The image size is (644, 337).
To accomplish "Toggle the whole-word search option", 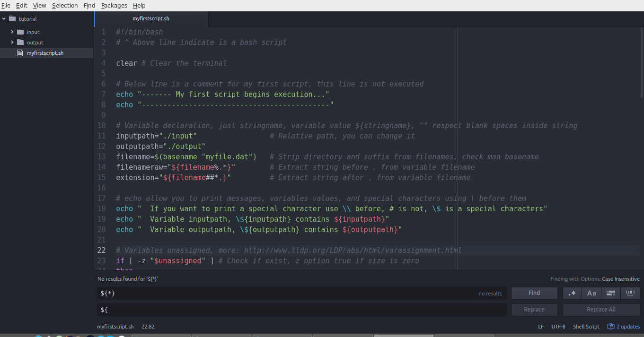I will click(x=630, y=293).
